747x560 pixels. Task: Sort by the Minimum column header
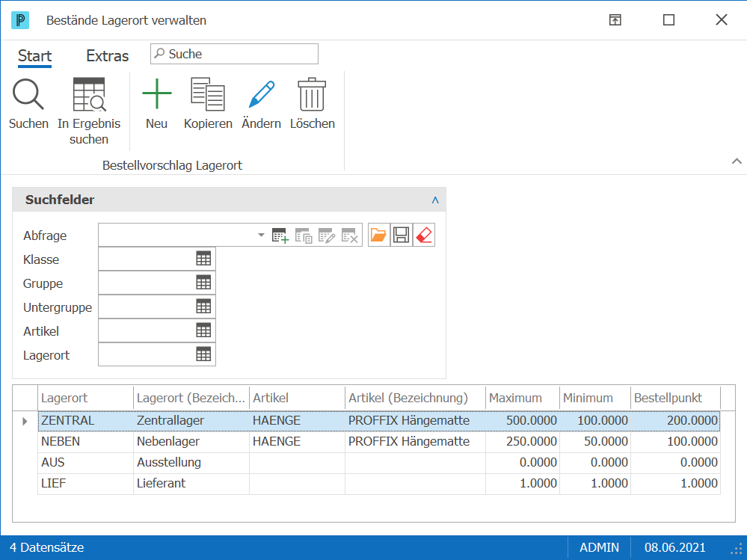595,398
